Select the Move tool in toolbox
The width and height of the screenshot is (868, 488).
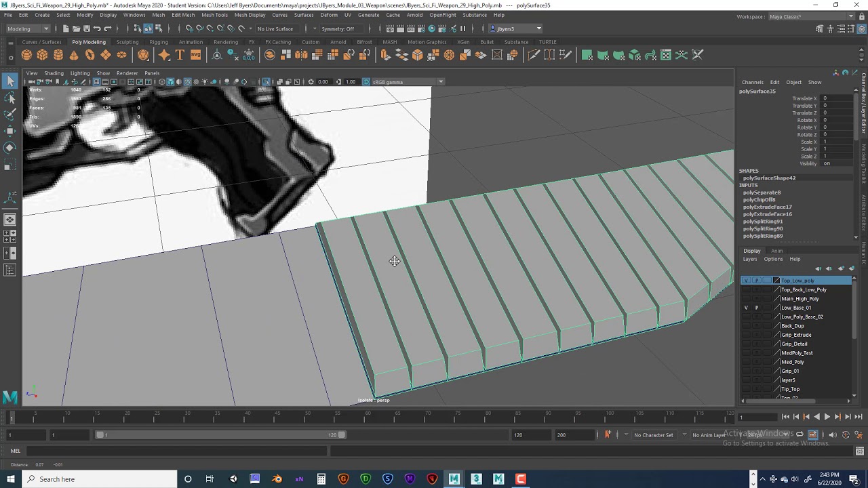9,131
